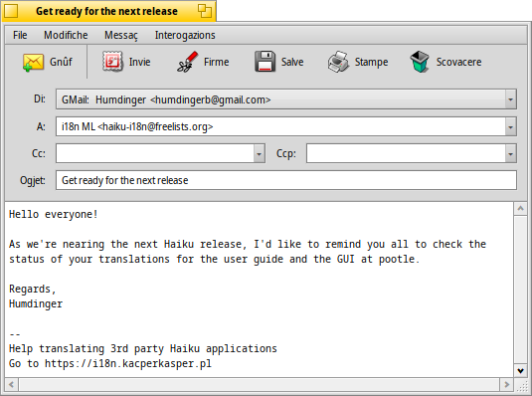Click the Gnûf new message icon
The width and height of the screenshot is (532, 396).
pos(33,63)
